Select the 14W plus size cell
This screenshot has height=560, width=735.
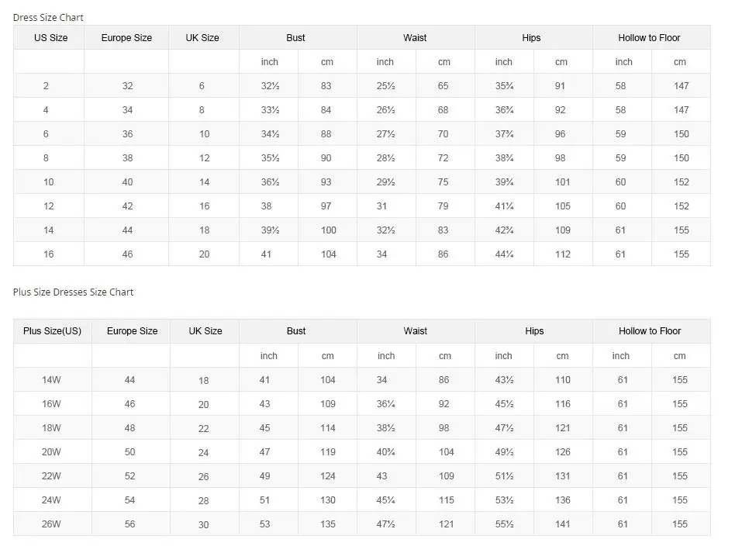pos(51,380)
